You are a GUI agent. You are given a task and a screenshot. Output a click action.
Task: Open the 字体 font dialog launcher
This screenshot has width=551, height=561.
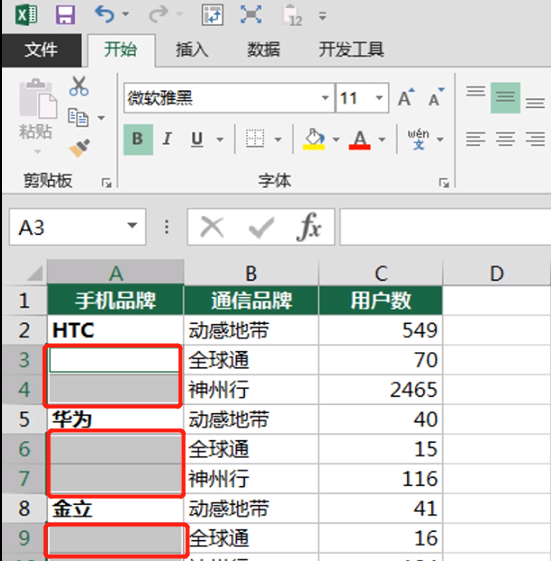coord(444,183)
